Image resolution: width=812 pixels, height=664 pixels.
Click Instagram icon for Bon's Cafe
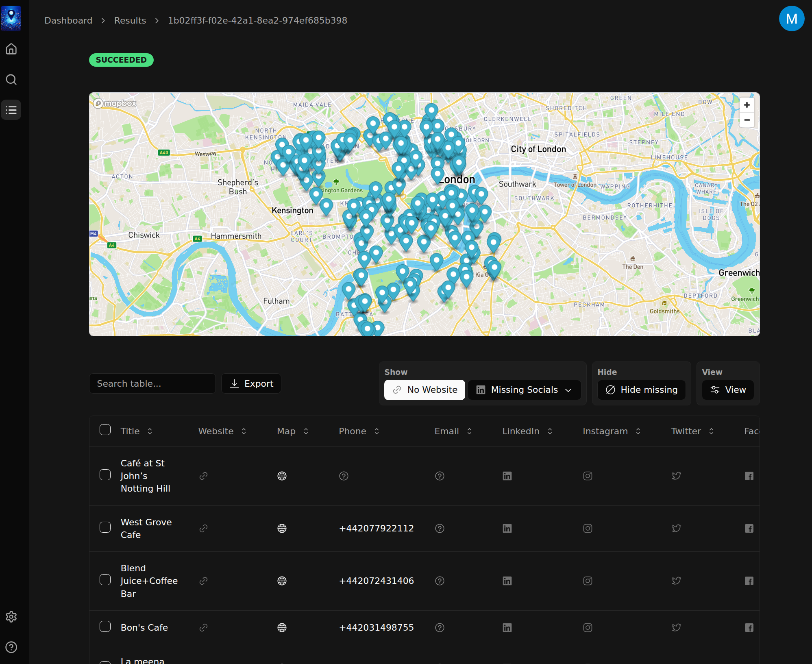click(588, 627)
